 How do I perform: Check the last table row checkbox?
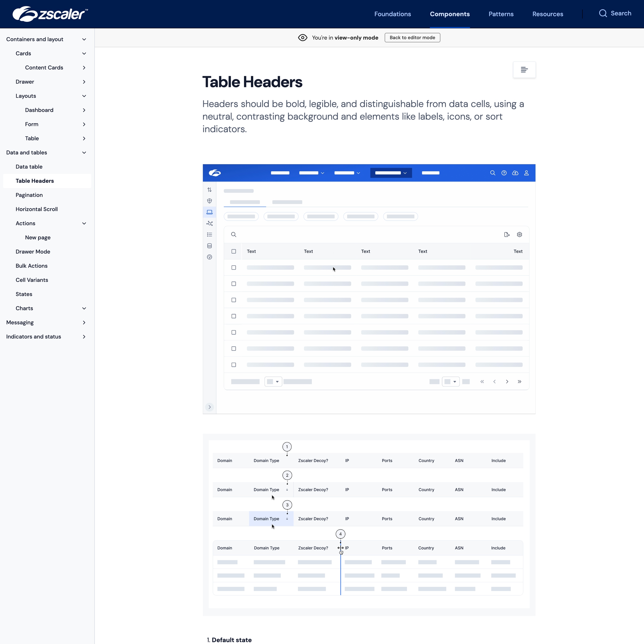[x=234, y=365]
